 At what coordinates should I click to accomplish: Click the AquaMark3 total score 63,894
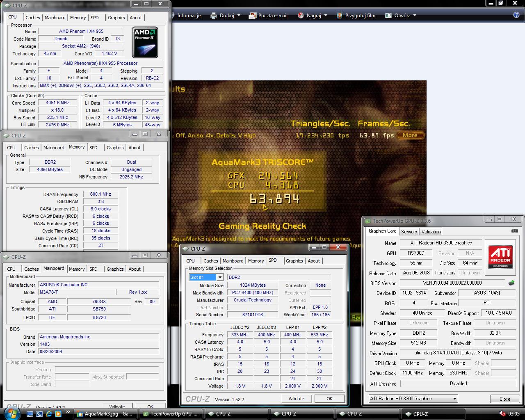pos(274,199)
